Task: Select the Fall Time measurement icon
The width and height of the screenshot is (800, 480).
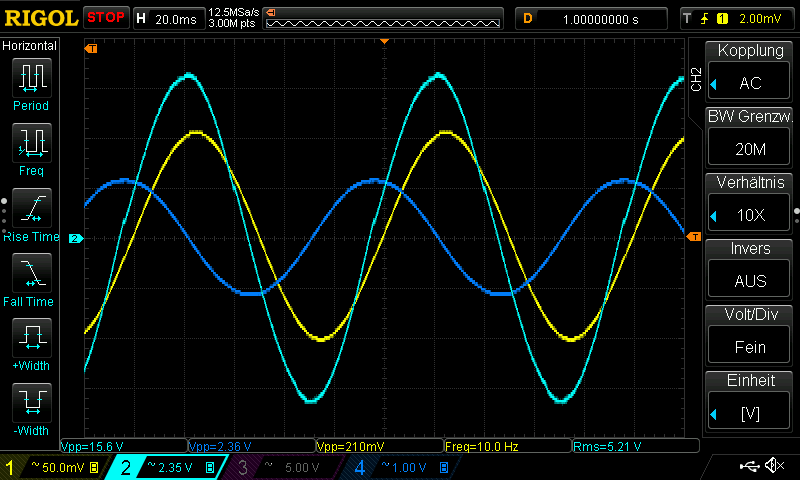Action: pos(32,272)
